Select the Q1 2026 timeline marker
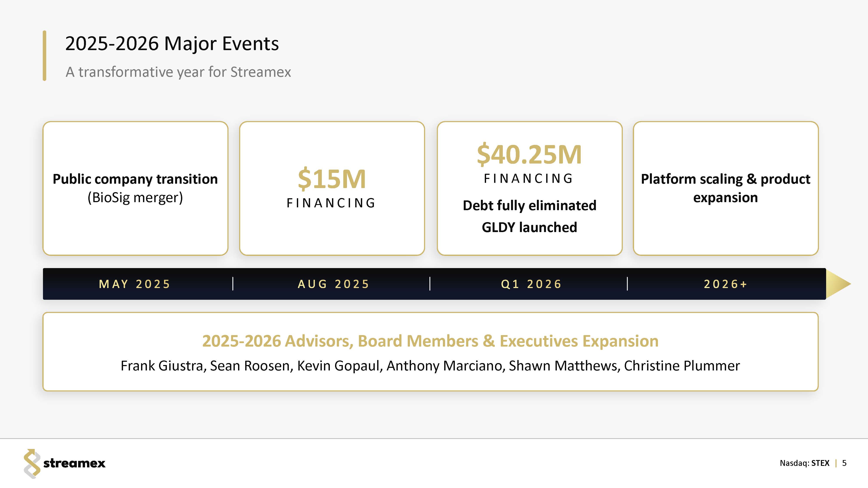This screenshot has height=488, width=868. click(531, 284)
